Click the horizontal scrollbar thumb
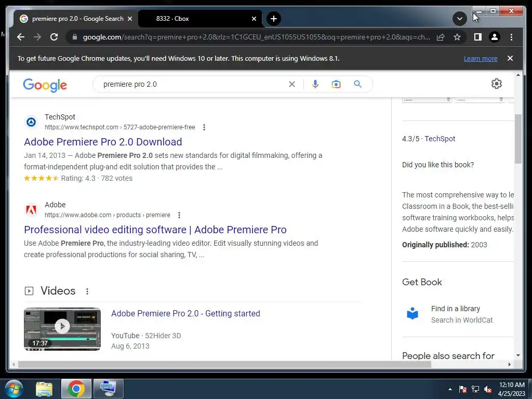This screenshot has width=532, height=399. click(224, 364)
